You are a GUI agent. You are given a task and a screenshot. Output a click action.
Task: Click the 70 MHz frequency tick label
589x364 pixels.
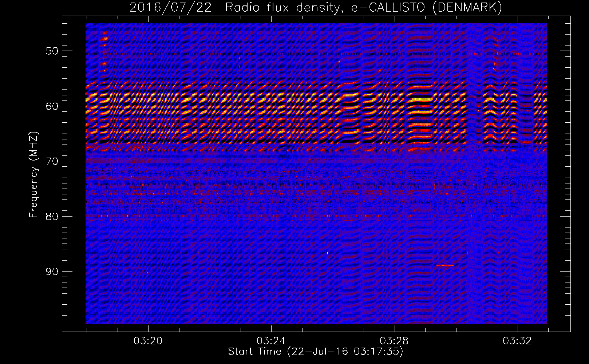coord(52,161)
